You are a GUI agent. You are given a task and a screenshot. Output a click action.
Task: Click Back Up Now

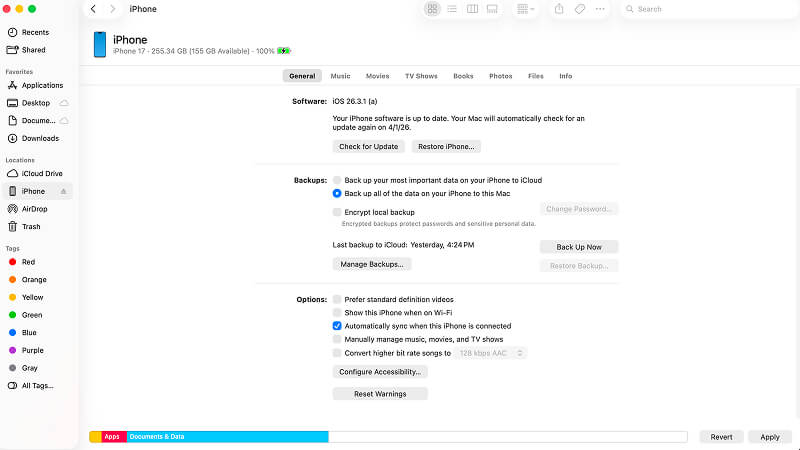click(x=579, y=247)
